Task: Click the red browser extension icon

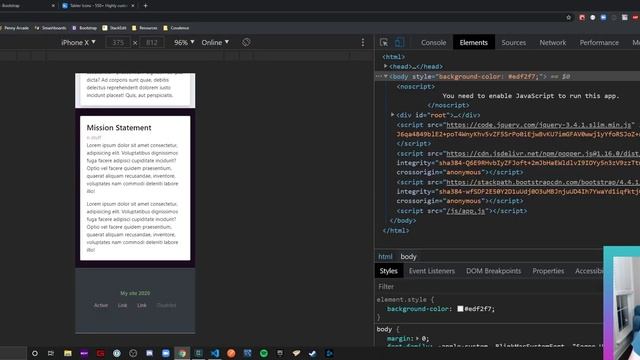Action: pyautogui.click(x=582, y=18)
